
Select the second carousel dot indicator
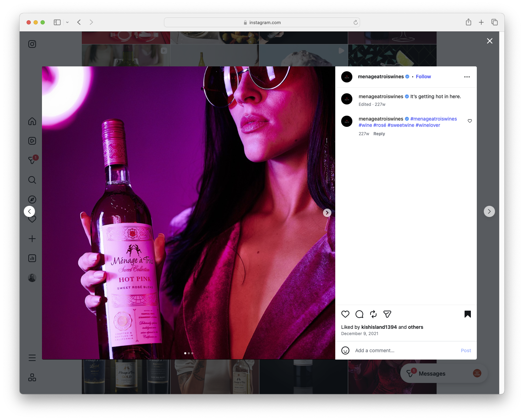tap(189, 353)
